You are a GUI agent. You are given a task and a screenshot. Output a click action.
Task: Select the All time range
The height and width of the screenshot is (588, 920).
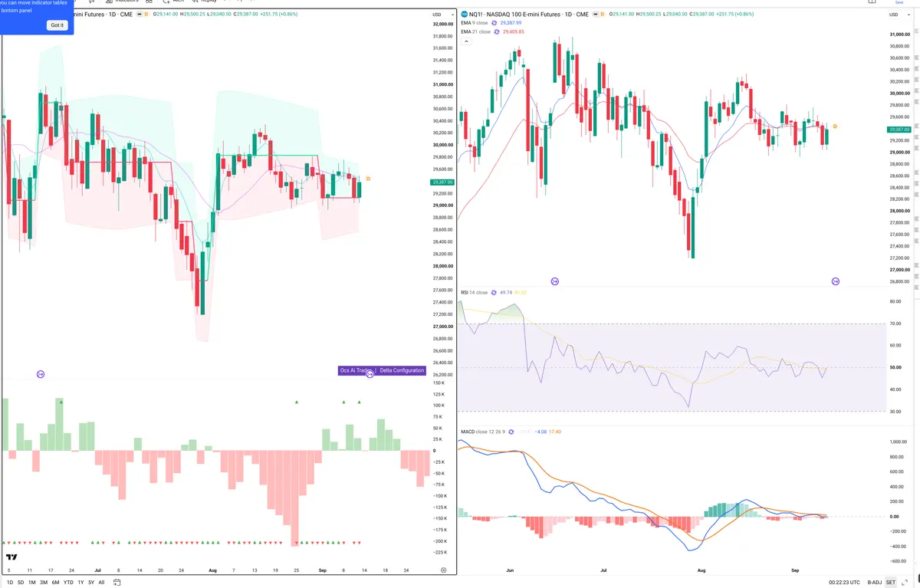click(x=101, y=583)
